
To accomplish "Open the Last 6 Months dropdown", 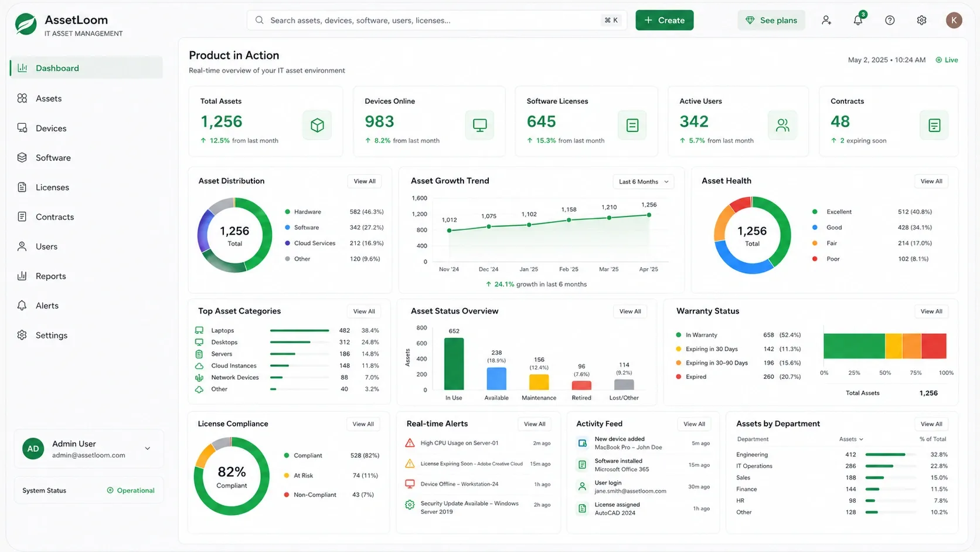I will point(644,182).
